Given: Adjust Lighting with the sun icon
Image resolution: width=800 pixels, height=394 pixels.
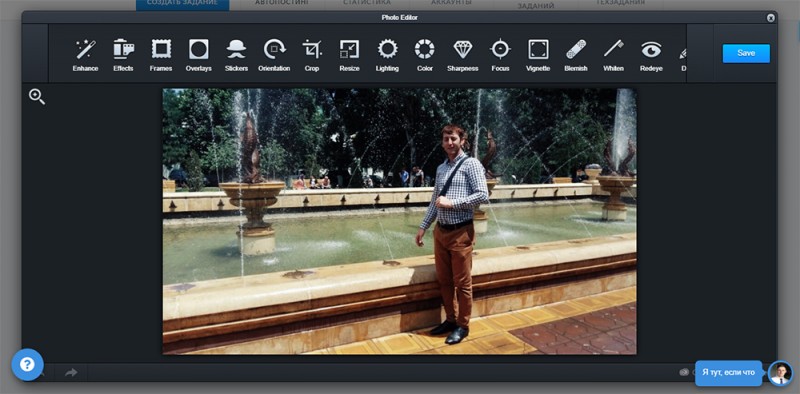Looking at the screenshot, I should 387,55.
